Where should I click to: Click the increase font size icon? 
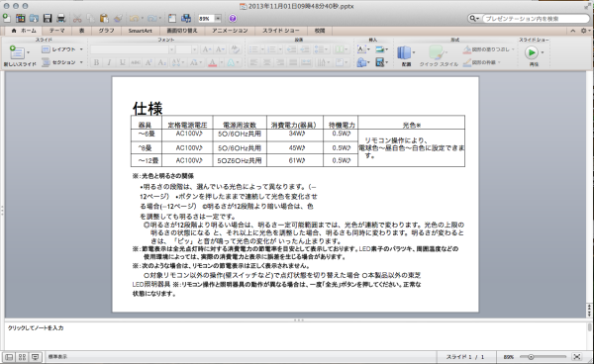pyautogui.click(x=207, y=49)
